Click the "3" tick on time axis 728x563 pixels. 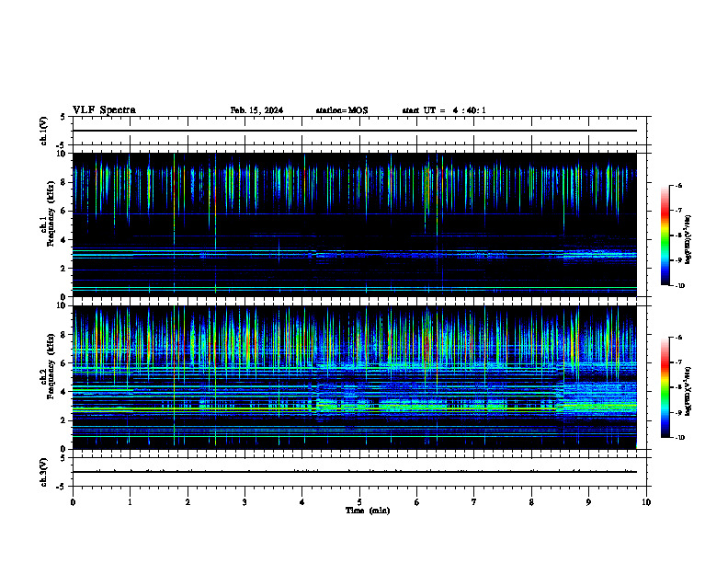245,502
